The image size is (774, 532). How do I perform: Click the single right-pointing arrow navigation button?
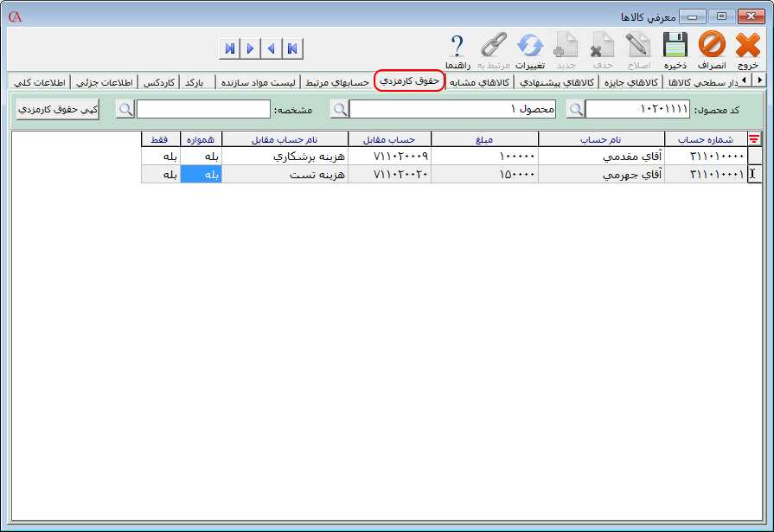pyautogui.click(x=250, y=48)
